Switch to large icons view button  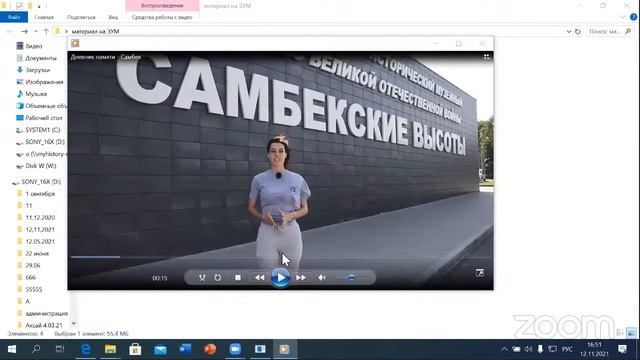tap(631, 333)
